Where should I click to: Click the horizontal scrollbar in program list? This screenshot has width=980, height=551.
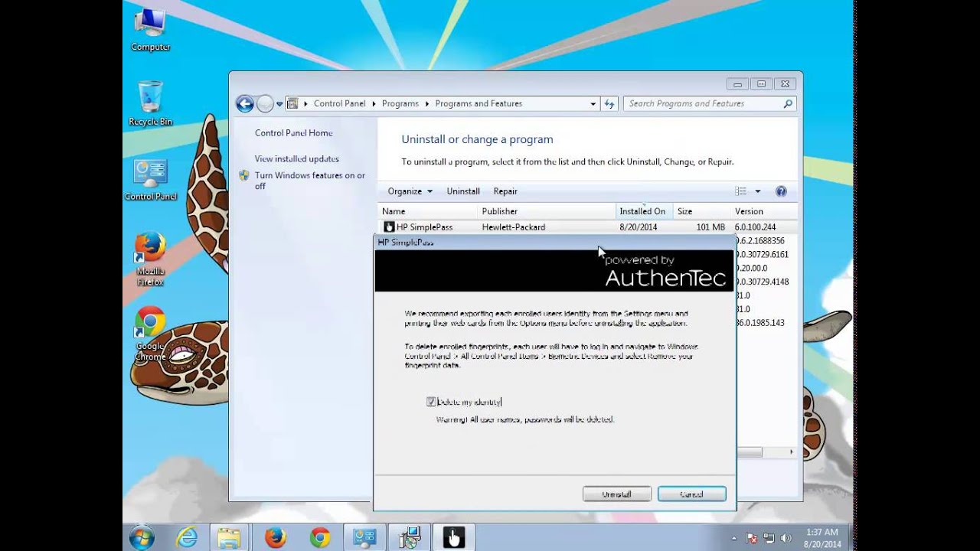[749, 452]
